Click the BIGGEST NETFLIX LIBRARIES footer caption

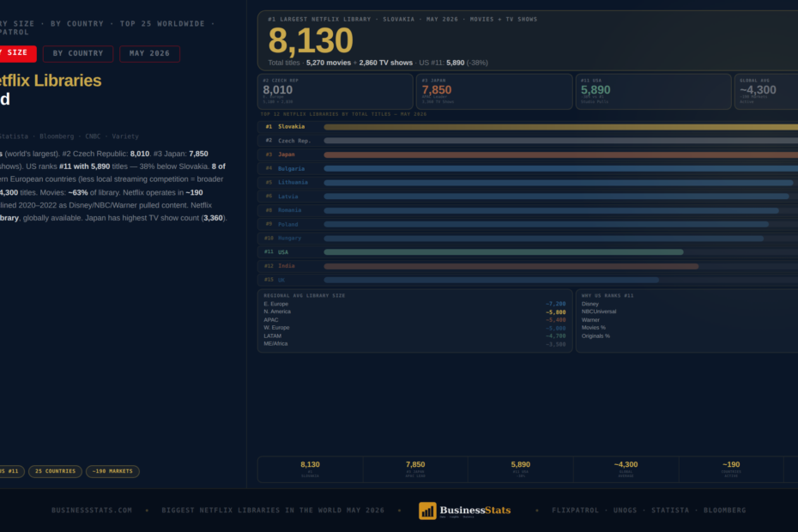[x=273, y=510]
